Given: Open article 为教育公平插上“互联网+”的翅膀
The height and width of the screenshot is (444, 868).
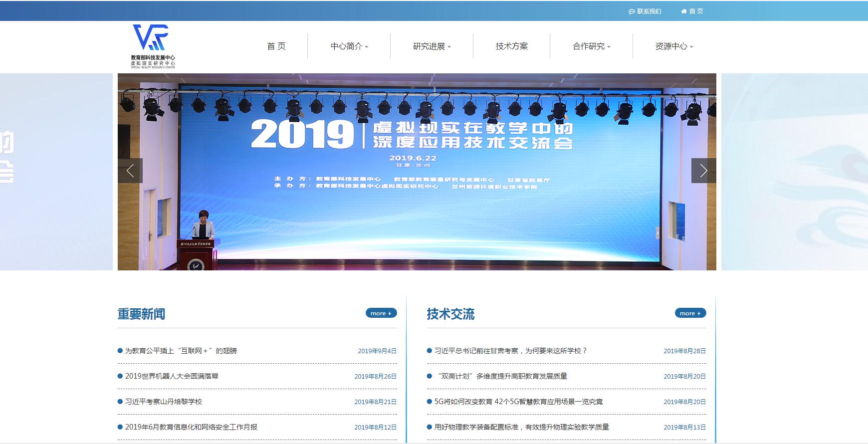Looking at the screenshot, I should click(181, 351).
